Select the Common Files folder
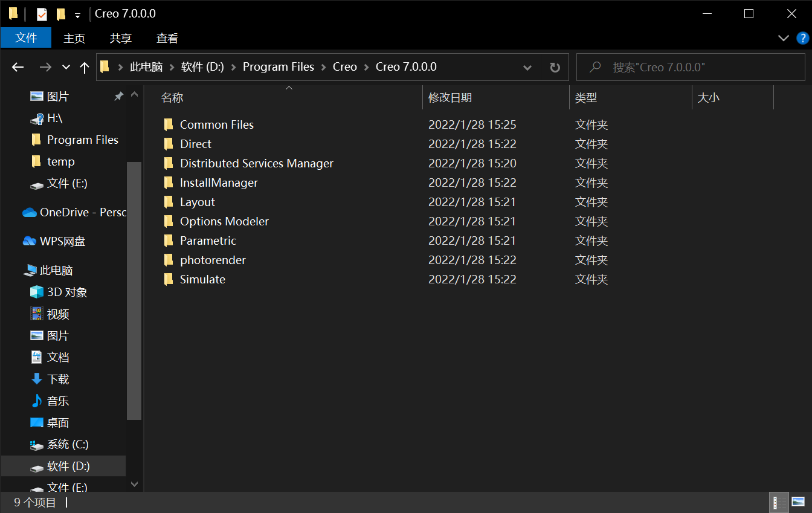Screen dimensions: 812x513 pos(217,124)
